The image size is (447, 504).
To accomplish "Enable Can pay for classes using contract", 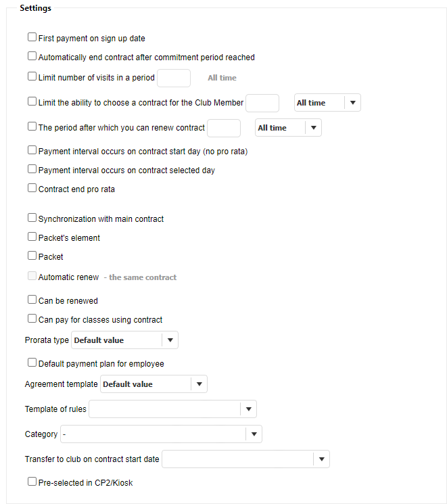I will (32, 319).
